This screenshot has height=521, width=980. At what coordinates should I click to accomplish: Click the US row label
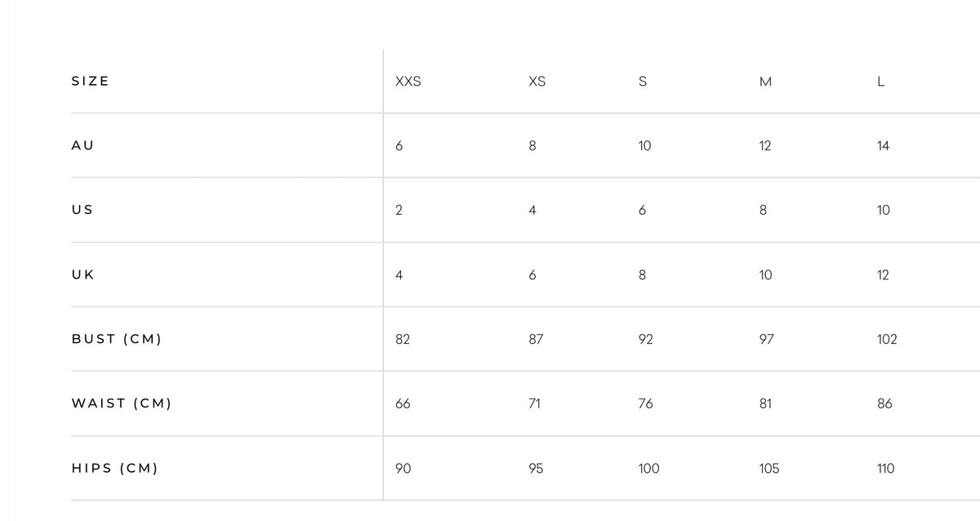pos(82,210)
